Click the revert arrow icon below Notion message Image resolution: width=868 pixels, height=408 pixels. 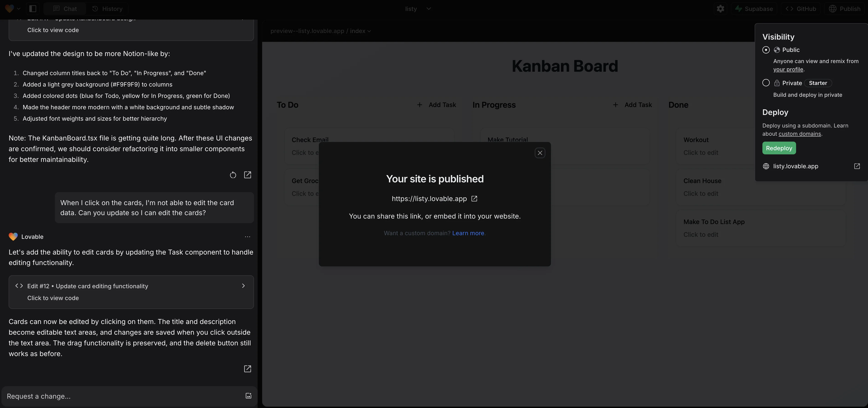tap(233, 175)
